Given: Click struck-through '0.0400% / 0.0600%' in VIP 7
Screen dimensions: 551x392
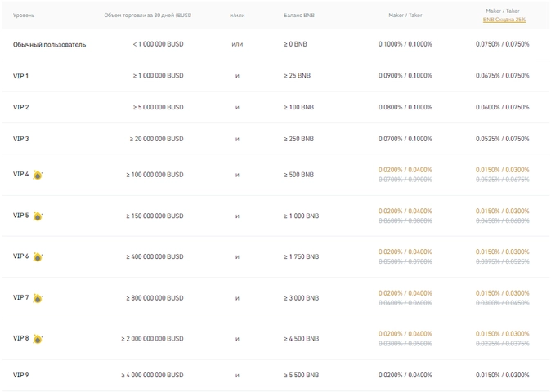Looking at the screenshot, I should point(405,303).
